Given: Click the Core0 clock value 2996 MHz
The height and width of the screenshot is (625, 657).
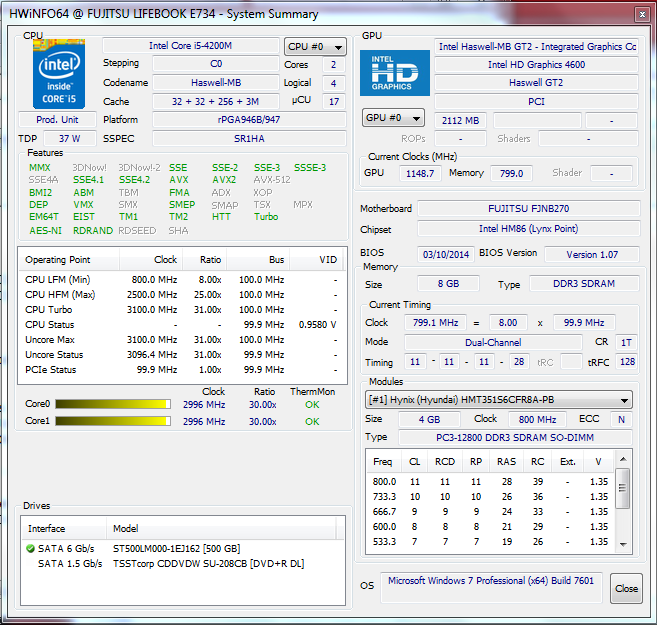Looking at the screenshot, I should pyautogui.click(x=204, y=405).
